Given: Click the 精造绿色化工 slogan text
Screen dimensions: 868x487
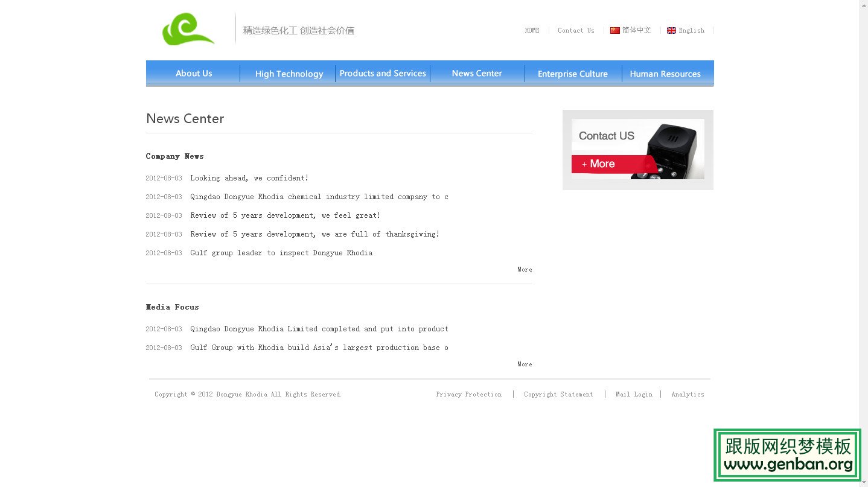Looking at the screenshot, I should pyautogui.click(x=298, y=30).
